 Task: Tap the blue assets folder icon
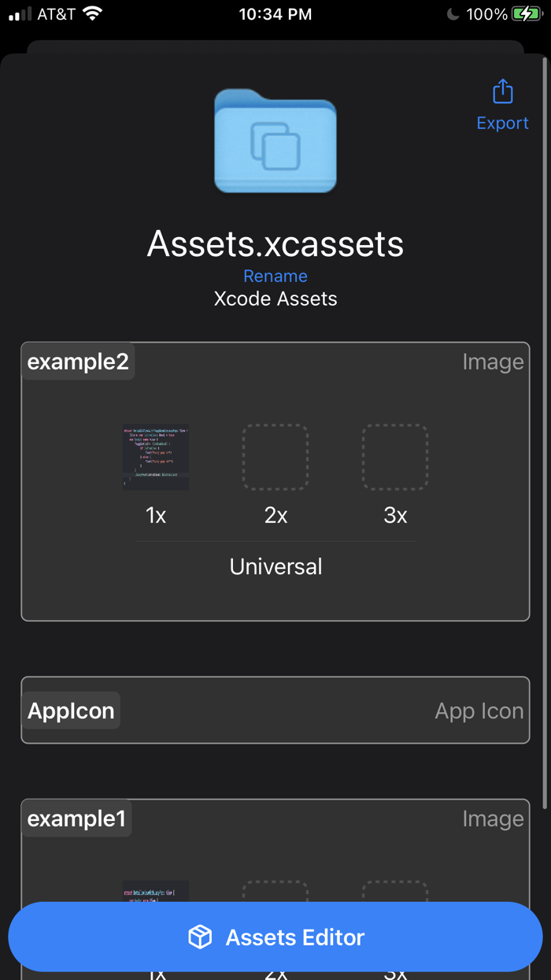tap(275, 142)
